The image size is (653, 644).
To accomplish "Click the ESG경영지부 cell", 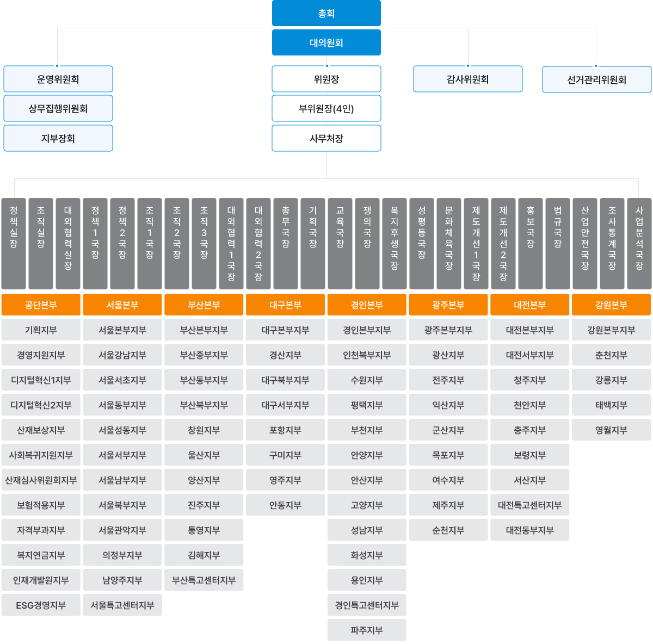I will (41, 605).
